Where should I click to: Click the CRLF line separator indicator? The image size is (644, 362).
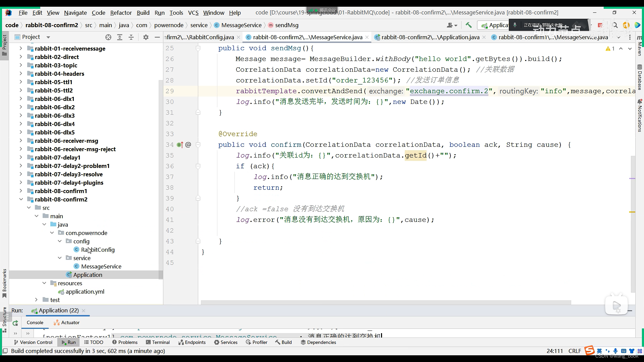tap(575, 351)
